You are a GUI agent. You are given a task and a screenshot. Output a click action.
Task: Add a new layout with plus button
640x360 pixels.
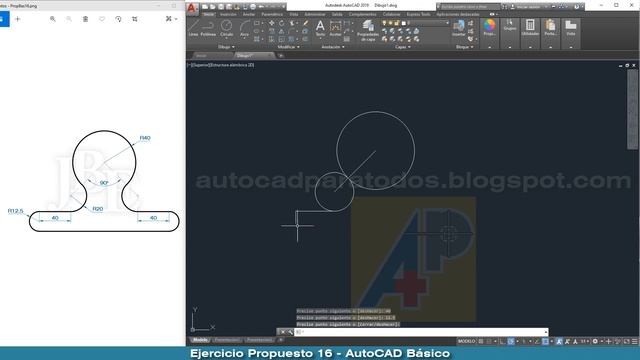[x=281, y=340]
